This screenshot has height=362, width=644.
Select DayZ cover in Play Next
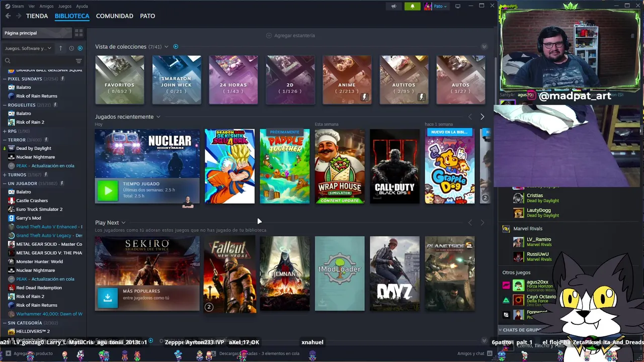(394, 274)
